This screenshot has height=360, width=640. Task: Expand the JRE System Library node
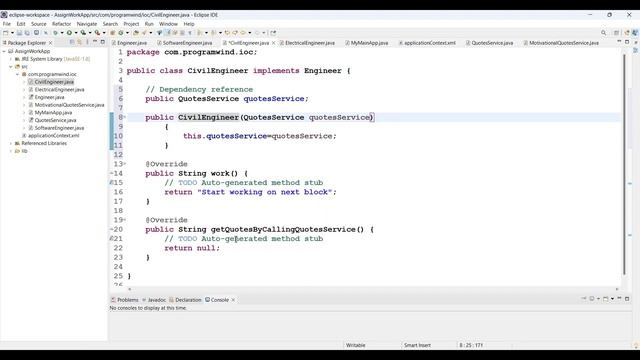11,59
